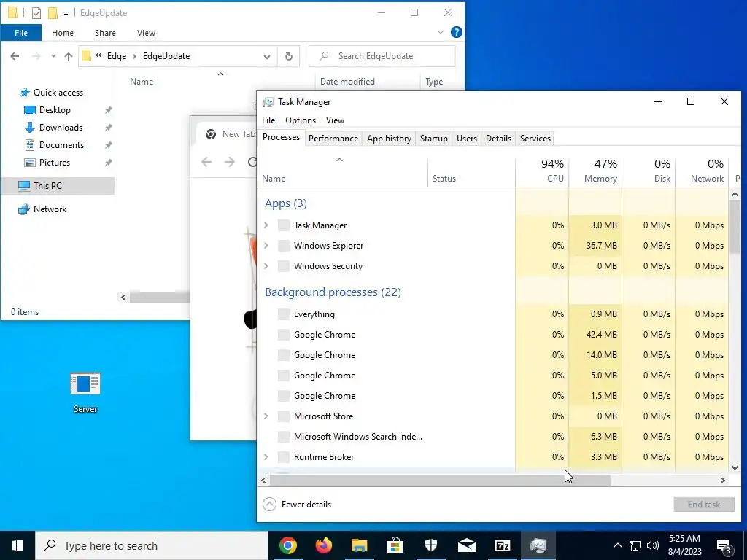The height and width of the screenshot is (560, 747).
Task: Open Task Manager File menu
Action: point(268,120)
